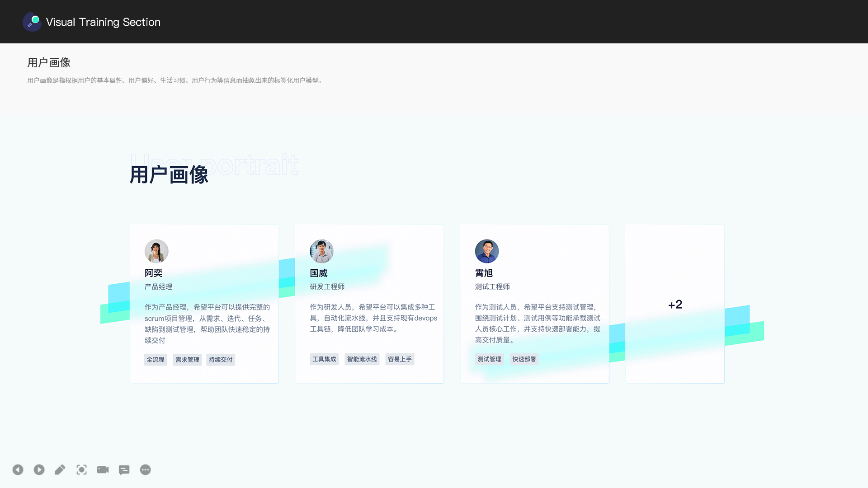The image size is (868, 488).
Task: Select the 工具集成 tag
Action: click(x=324, y=359)
